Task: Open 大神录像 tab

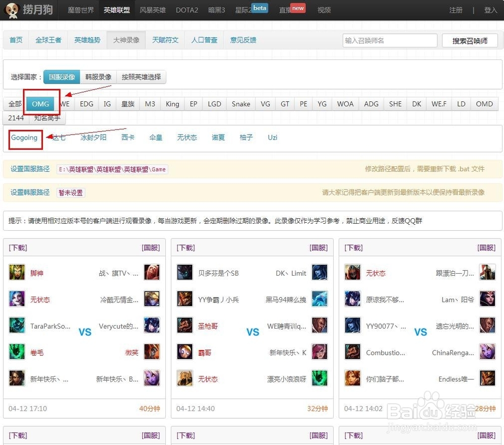Action: click(x=126, y=40)
